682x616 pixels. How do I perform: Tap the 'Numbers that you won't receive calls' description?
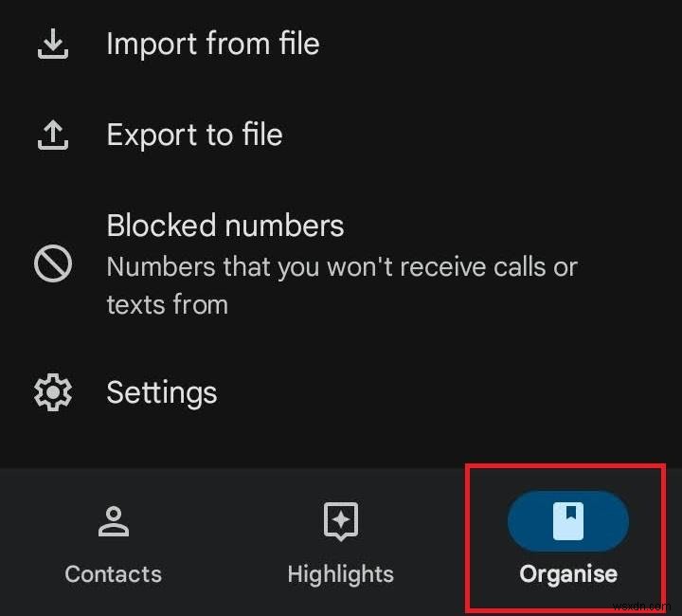342,285
